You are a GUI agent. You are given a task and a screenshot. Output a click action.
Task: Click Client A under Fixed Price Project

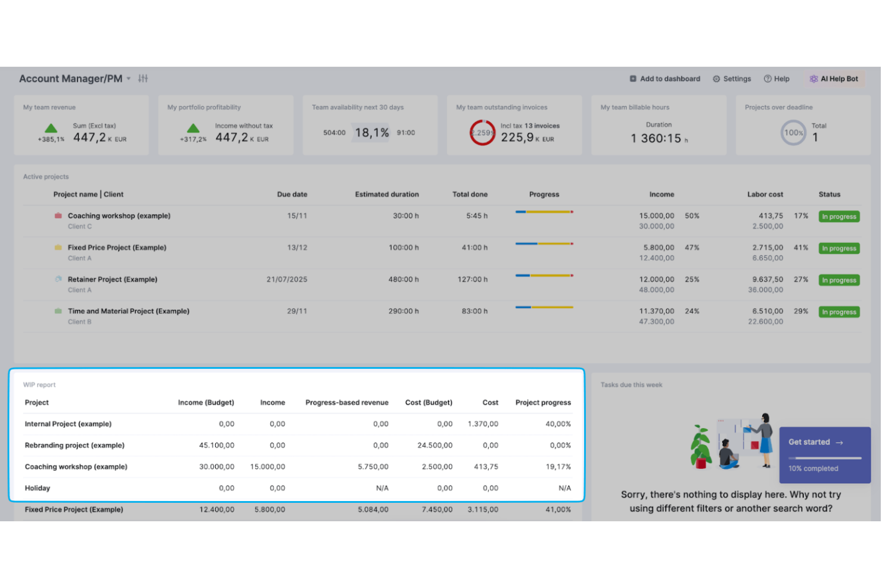click(x=80, y=258)
